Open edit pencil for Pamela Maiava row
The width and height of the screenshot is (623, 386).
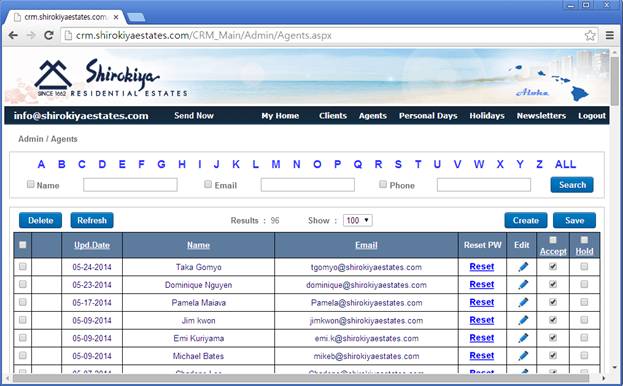tap(523, 303)
